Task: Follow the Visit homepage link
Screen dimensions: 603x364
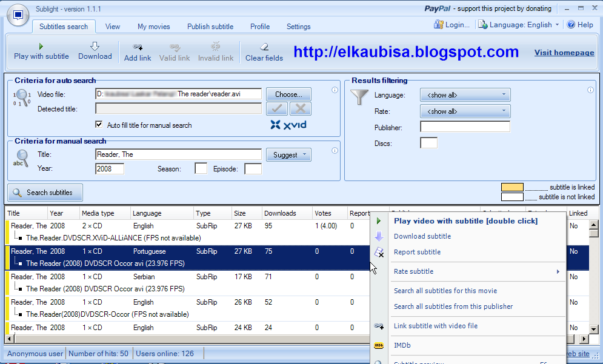Action: click(564, 53)
